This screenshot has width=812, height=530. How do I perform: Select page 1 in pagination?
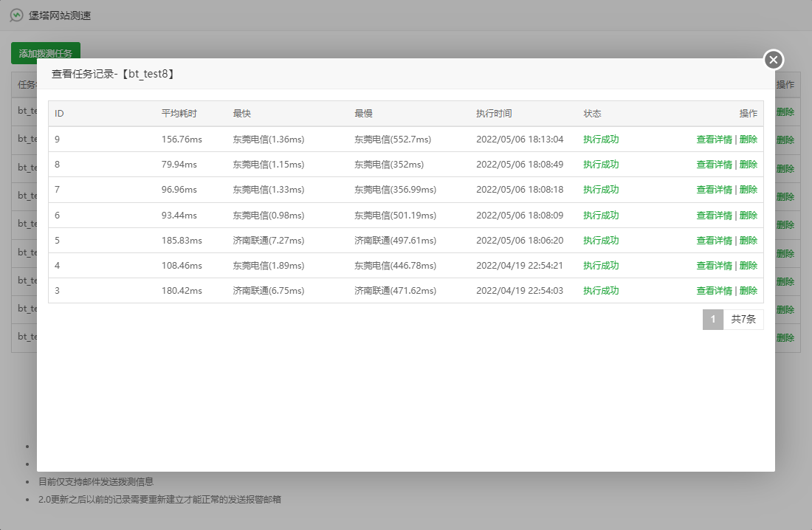click(x=712, y=320)
